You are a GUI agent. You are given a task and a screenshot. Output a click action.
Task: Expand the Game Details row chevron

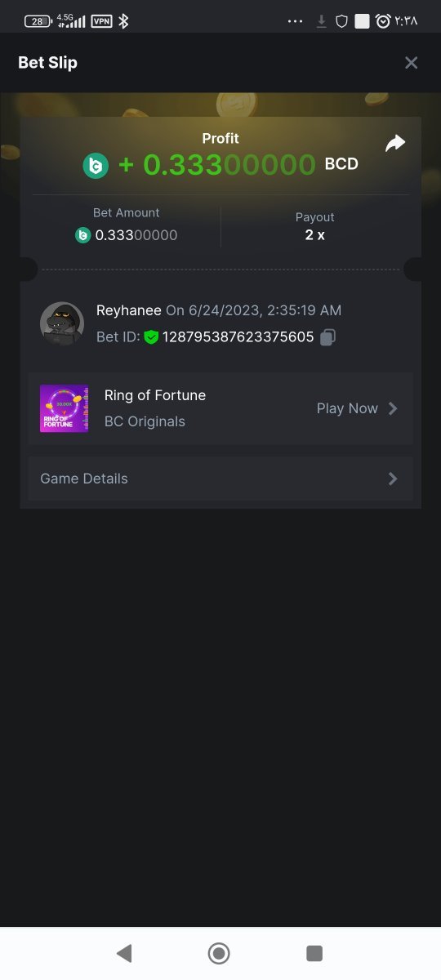click(393, 479)
